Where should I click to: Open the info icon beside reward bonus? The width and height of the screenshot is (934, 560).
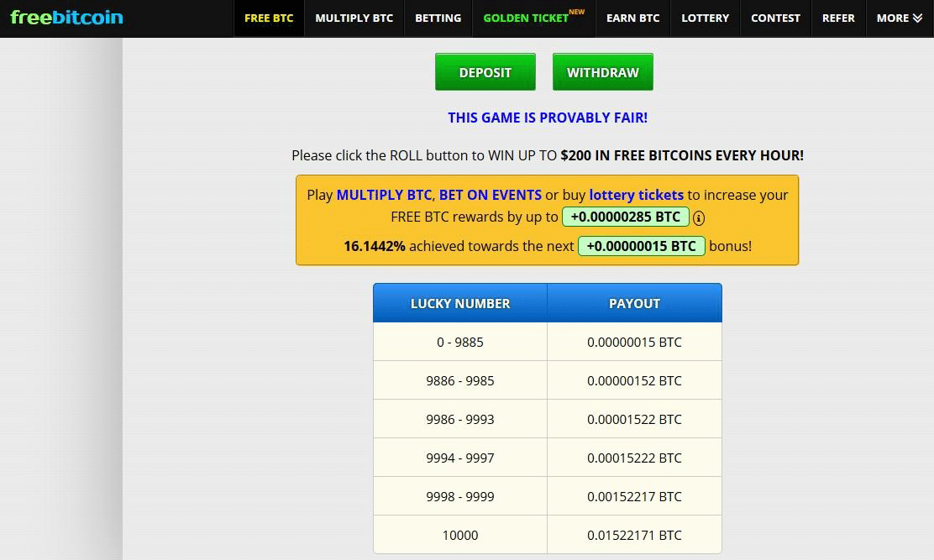pyautogui.click(x=699, y=217)
